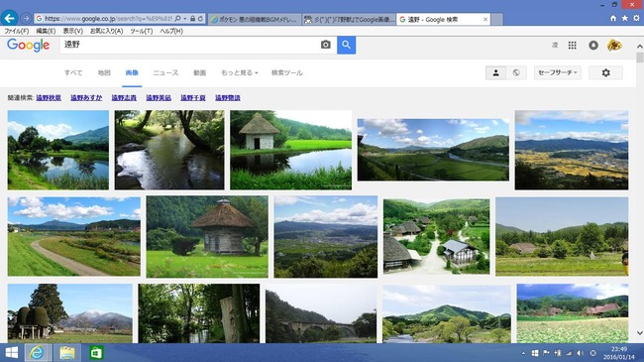Show hidden system tray icons arrow
The image size is (644, 362).
click(x=523, y=353)
